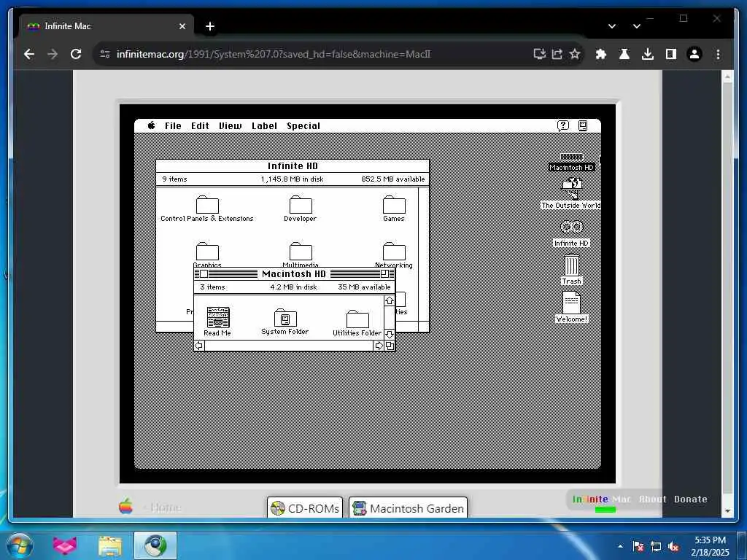Select the Games folder in Infinite HD
747x560 pixels.
394,209
